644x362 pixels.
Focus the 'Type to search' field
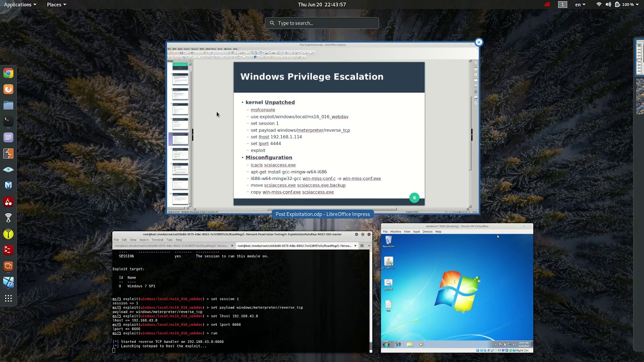322,23
